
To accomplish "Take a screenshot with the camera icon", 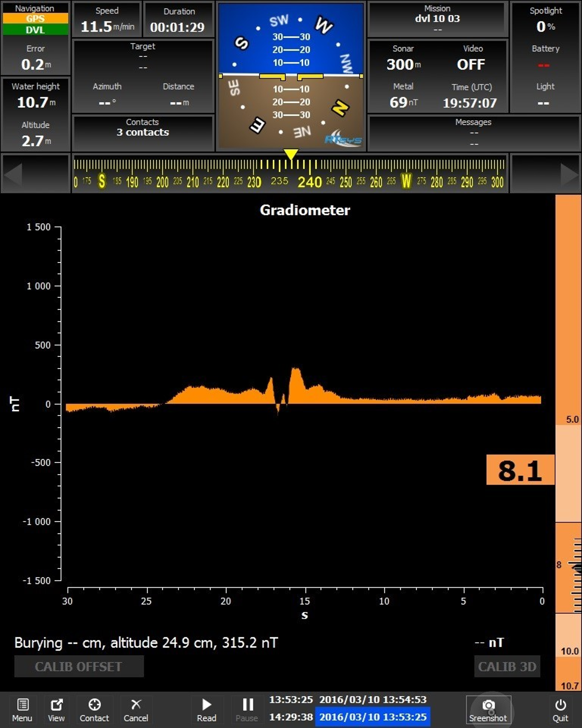I will click(488, 710).
